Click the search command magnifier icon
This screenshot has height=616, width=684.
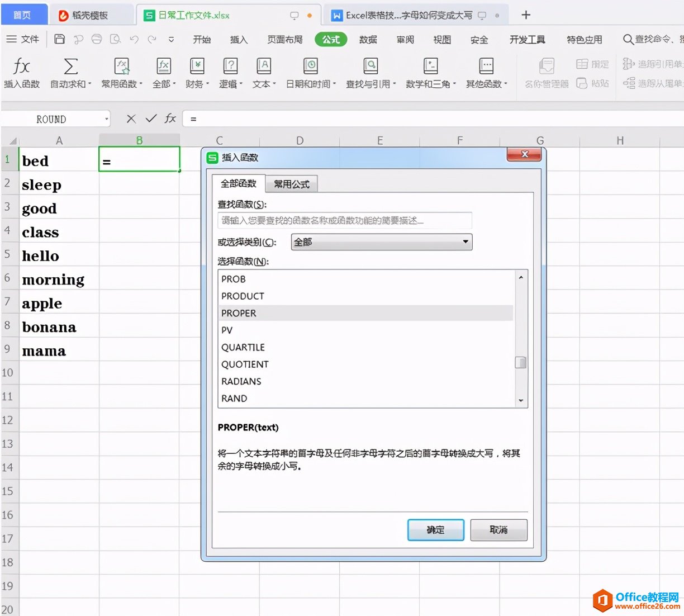coord(628,39)
